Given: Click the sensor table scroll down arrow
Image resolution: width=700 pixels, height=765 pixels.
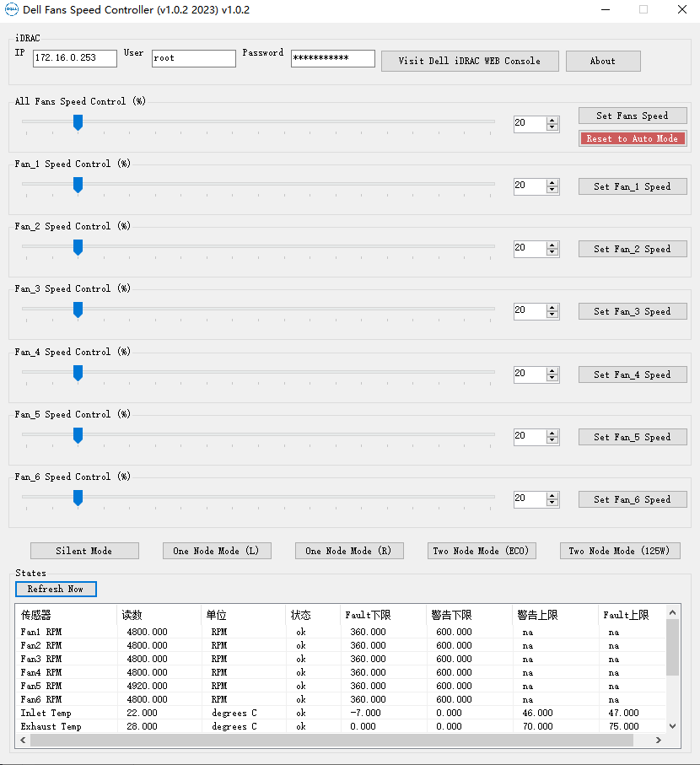Looking at the screenshot, I should (673, 726).
